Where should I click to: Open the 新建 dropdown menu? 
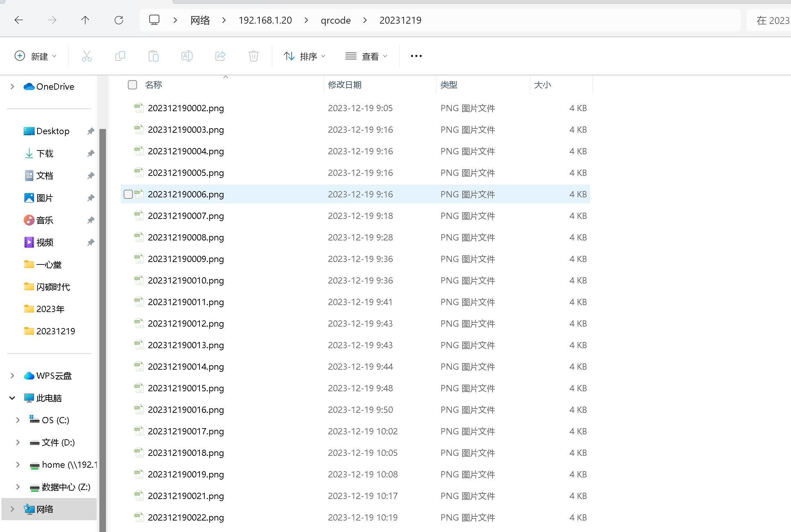35,56
